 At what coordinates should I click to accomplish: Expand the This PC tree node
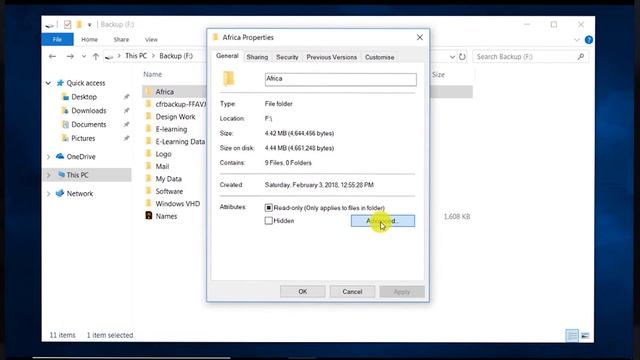(x=48, y=175)
